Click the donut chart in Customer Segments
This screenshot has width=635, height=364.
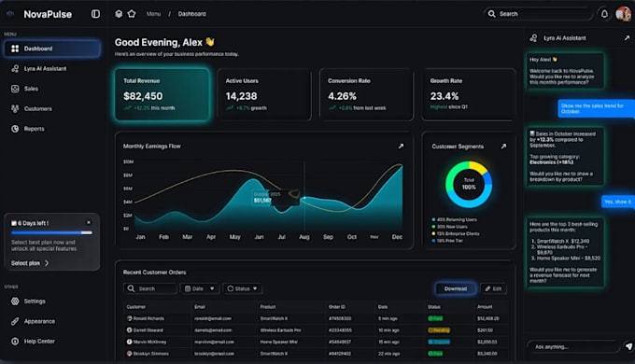[469, 184]
